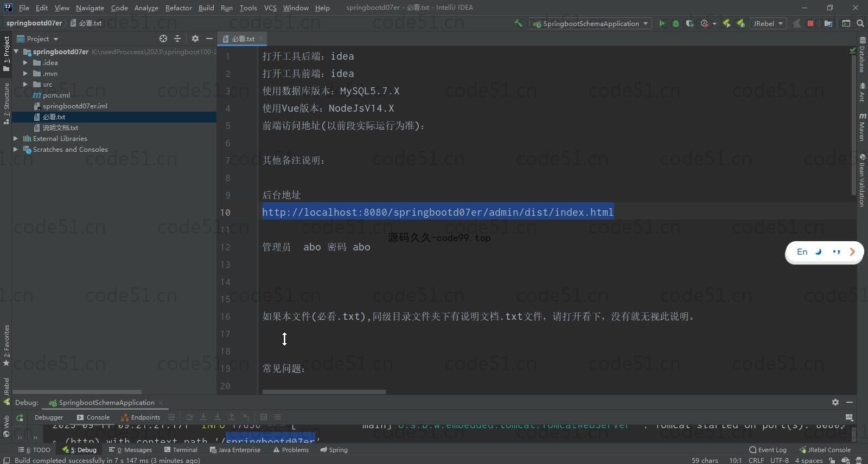This screenshot has height=464, width=868.
Task: Click the 4 spaces indent setting
Action: click(809, 460)
